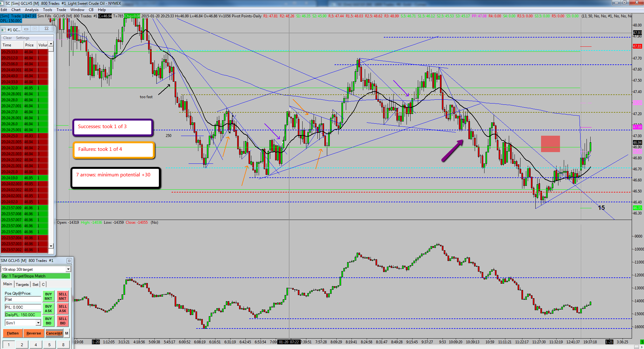Click the Time column header
The height and width of the screenshot is (349, 644).
(x=12, y=45)
